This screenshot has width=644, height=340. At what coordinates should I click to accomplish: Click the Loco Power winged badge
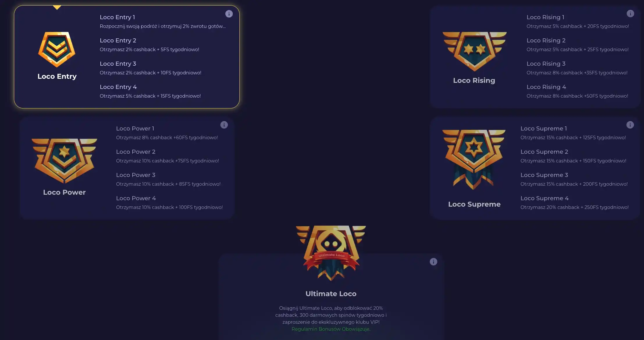pyautogui.click(x=64, y=161)
